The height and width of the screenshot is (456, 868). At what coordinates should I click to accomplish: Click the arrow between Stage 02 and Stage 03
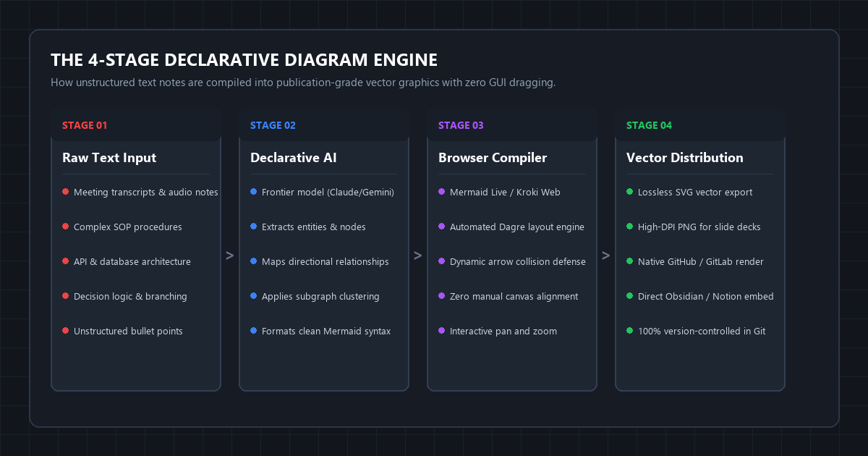point(418,256)
